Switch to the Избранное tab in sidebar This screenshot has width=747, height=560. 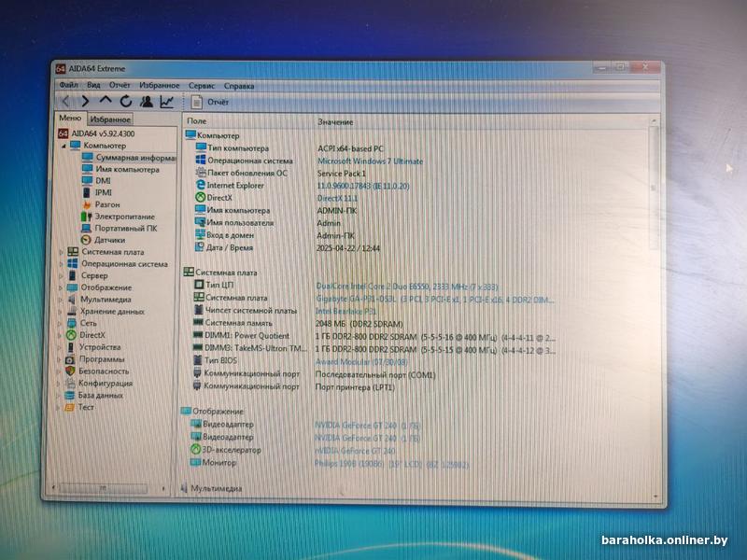(110, 119)
